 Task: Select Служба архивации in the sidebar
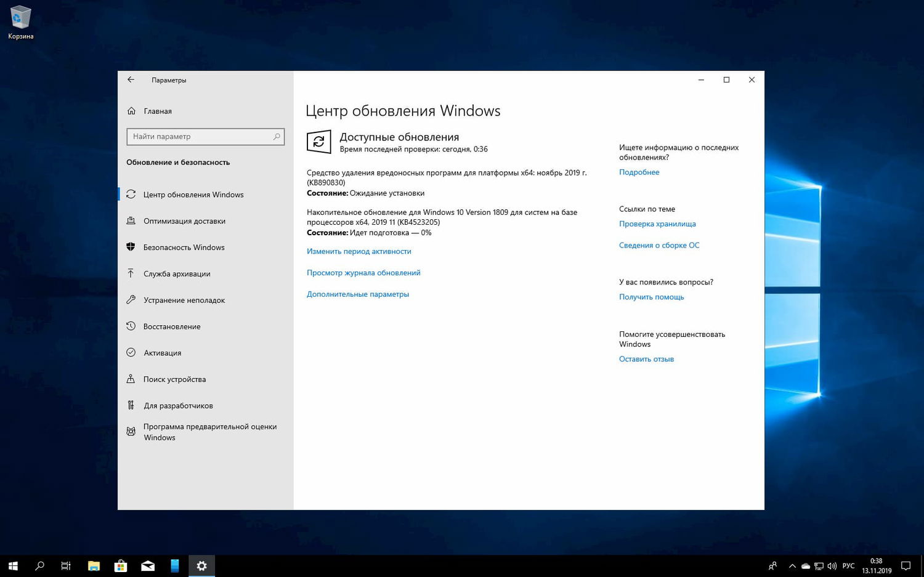click(x=177, y=273)
